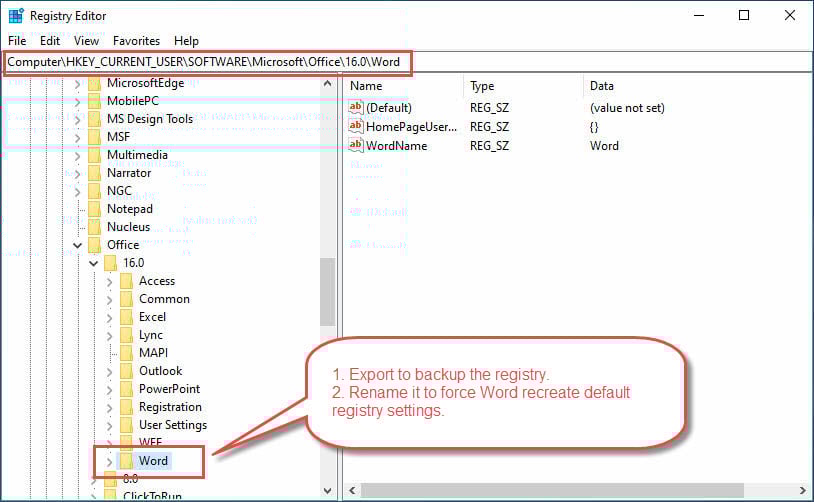This screenshot has height=502, width=814.
Task: Maximize the Registry Editor window
Action: [744, 16]
